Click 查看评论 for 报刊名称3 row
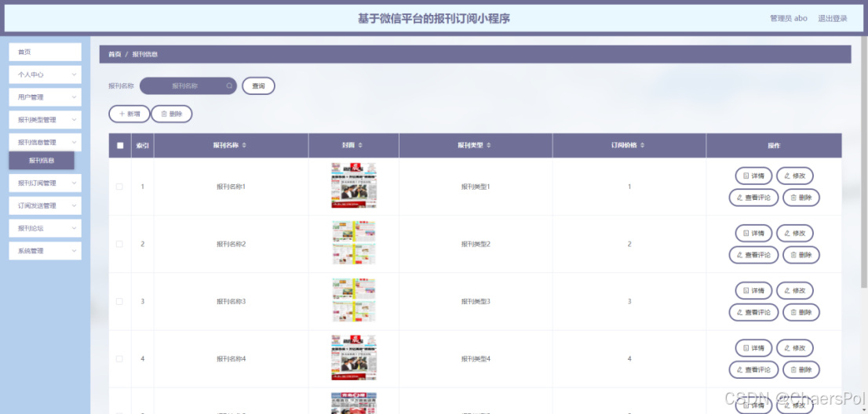 tap(753, 312)
